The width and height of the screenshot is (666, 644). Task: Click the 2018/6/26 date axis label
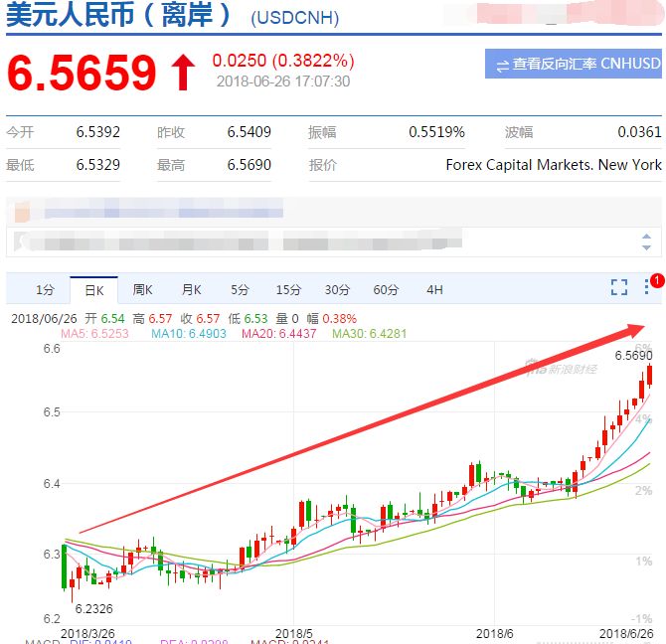point(626,634)
